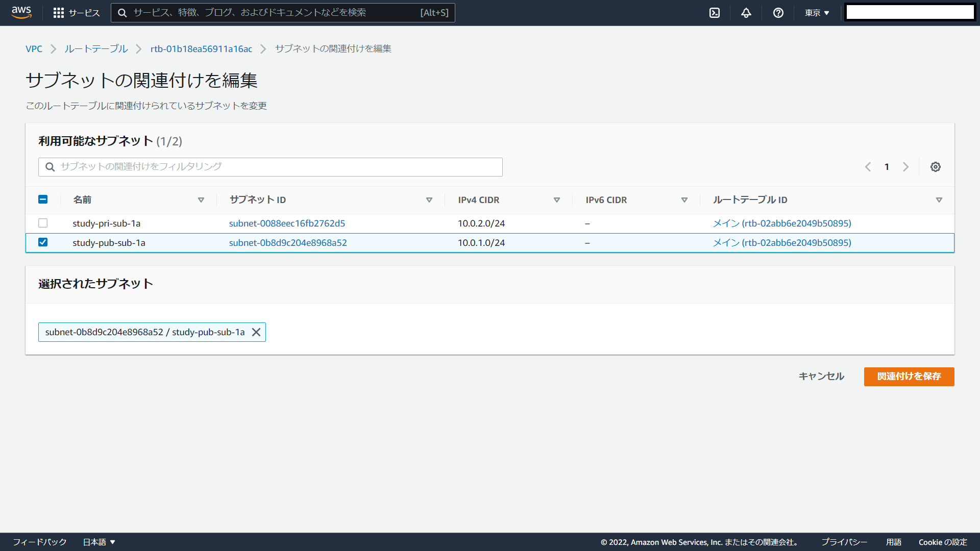Open AWS CloudShell icon in top bar

point(715,13)
